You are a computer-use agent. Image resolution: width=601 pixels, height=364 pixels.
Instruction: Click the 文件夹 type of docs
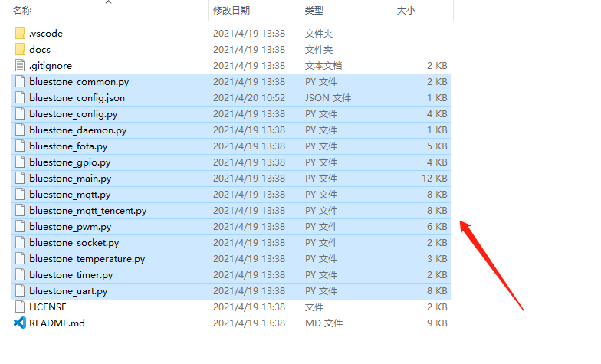319,50
